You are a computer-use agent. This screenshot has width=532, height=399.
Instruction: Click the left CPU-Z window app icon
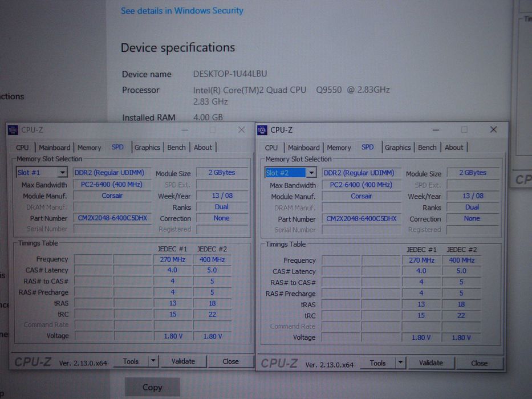13,130
